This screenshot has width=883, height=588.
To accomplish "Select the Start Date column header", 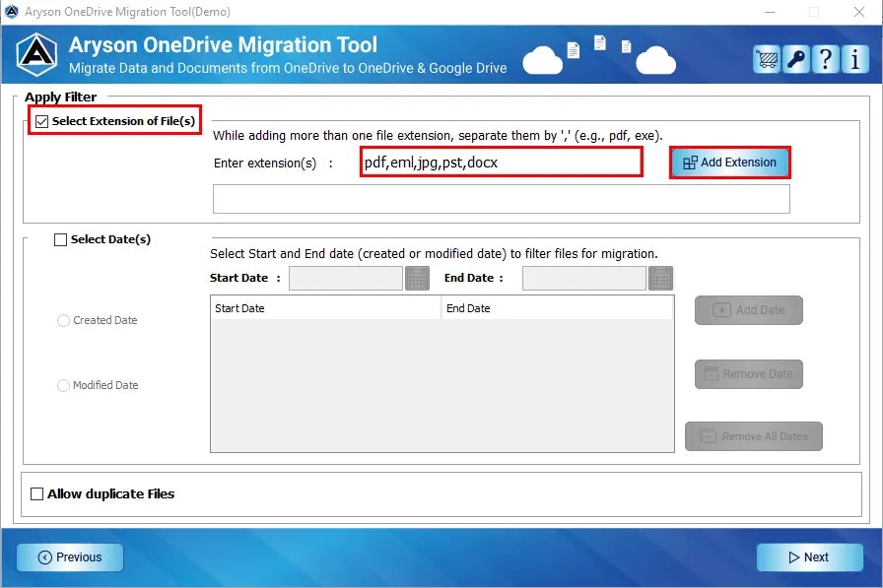I will (x=325, y=308).
